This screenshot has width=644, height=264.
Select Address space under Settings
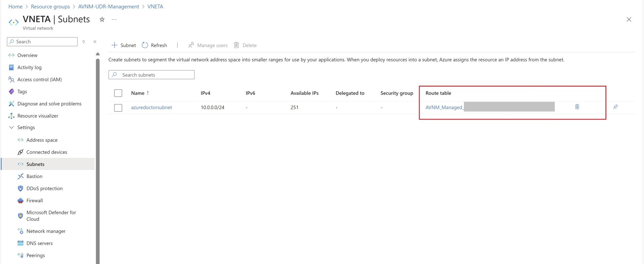pos(42,140)
